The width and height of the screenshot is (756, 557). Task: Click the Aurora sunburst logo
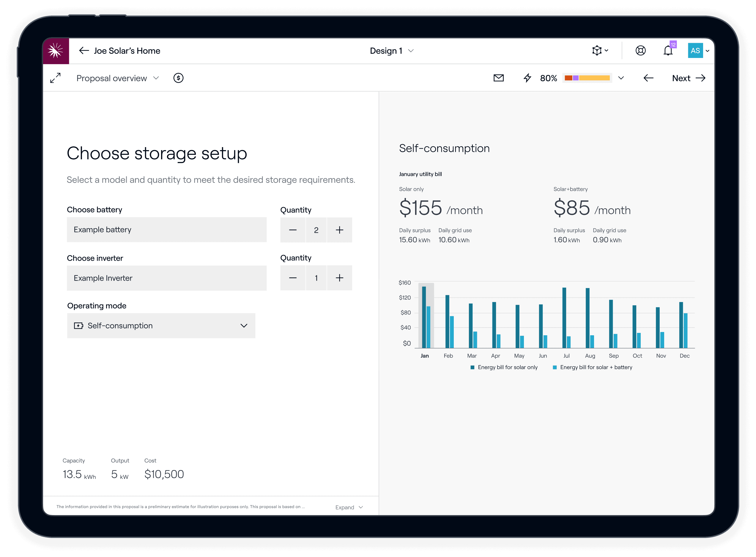[x=56, y=51]
